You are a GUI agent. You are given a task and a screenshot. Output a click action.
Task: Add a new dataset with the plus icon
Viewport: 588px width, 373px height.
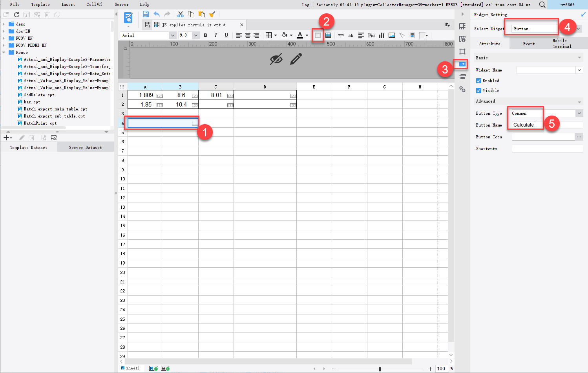[6, 138]
